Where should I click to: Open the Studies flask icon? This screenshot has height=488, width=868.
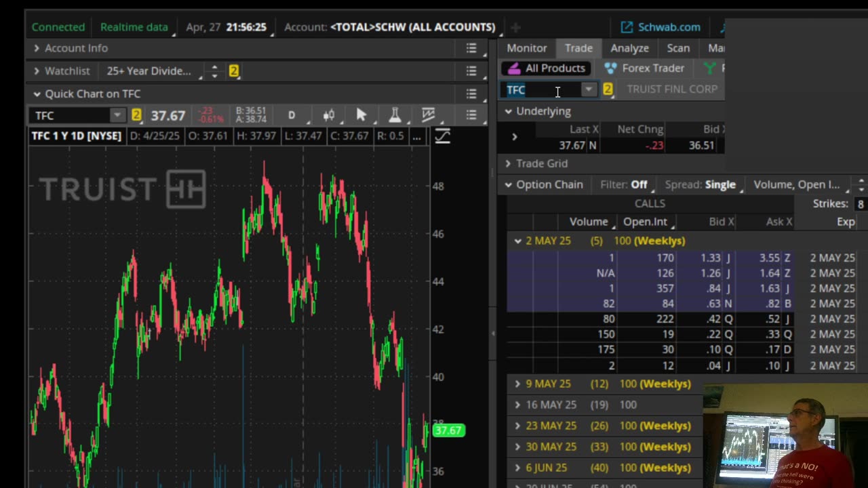[395, 115]
